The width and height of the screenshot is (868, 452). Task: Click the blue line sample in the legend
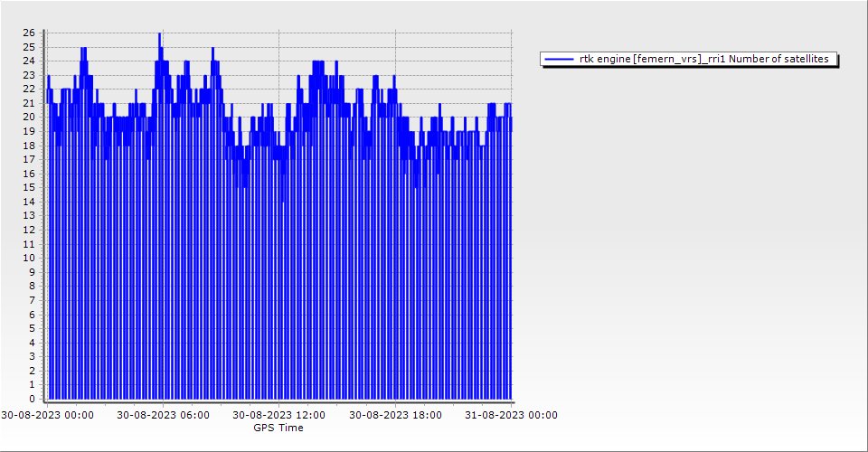coord(560,59)
